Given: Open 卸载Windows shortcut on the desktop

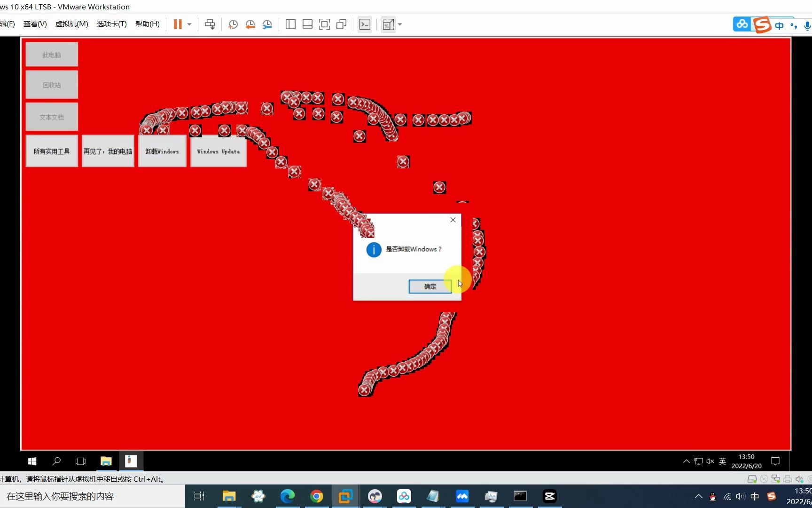Looking at the screenshot, I should 162,151.
